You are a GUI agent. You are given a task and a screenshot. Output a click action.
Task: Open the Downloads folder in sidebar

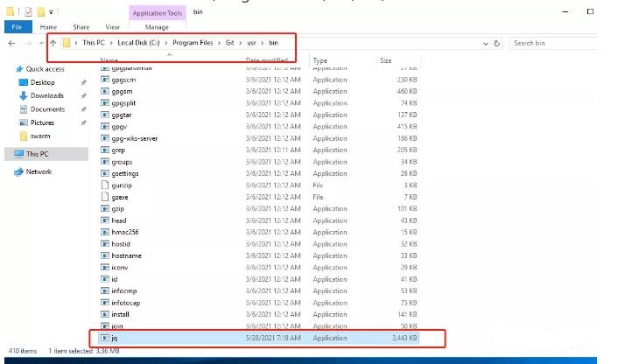pos(46,95)
